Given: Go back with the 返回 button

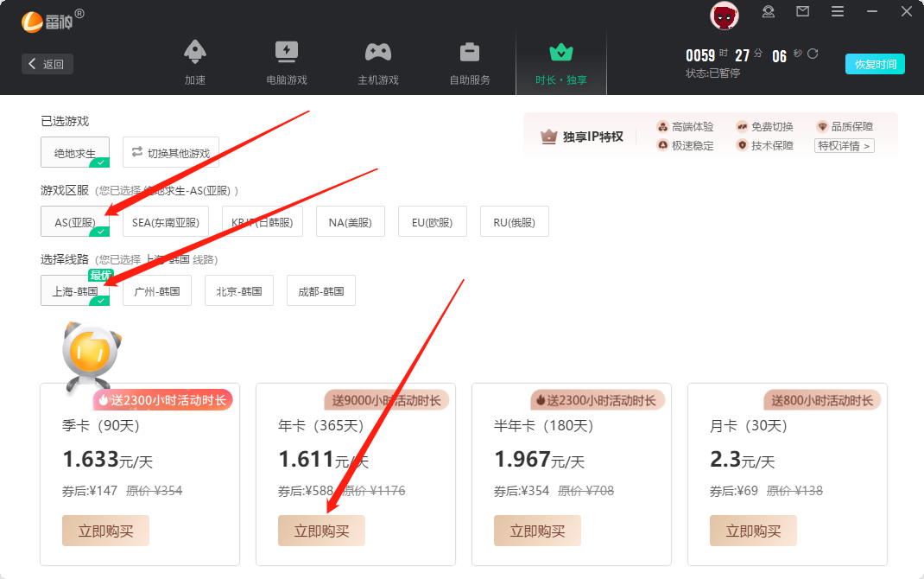Looking at the screenshot, I should [x=47, y=64].
